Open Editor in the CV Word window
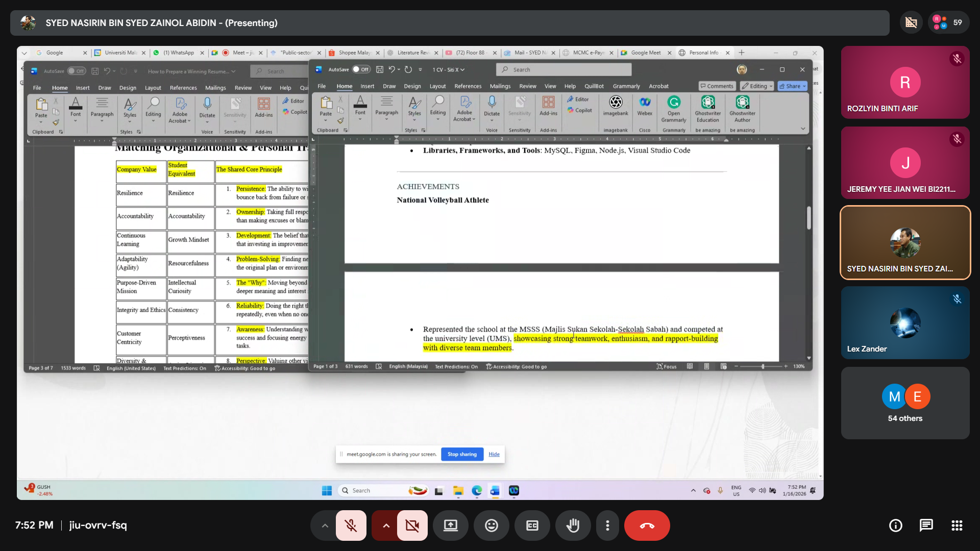 (578, 99)
